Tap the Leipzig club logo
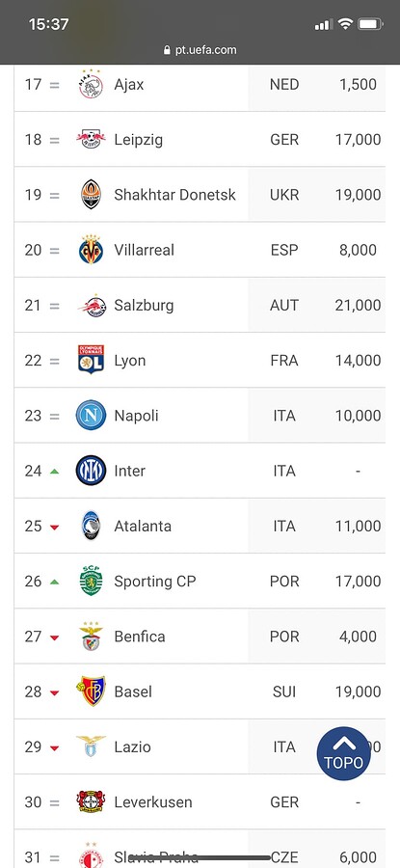The width and height of the screenshot is (400, 868). tap(91, 139)
